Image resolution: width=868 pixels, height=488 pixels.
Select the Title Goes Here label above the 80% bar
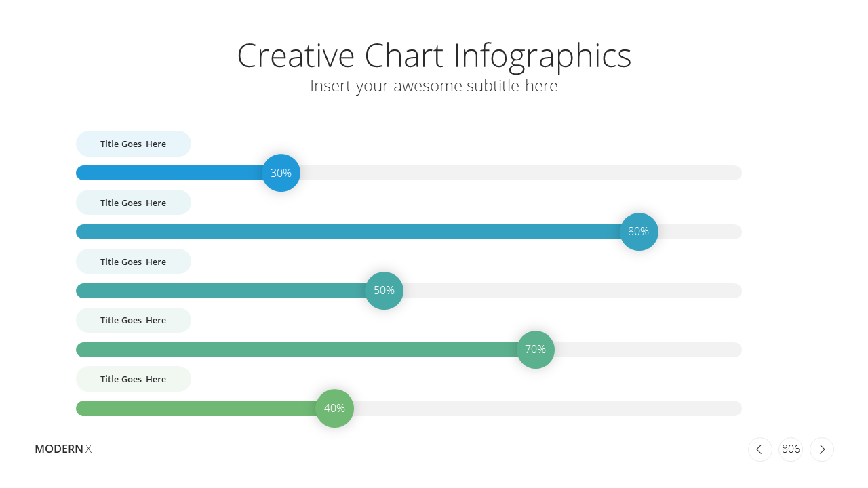point(134,203)
